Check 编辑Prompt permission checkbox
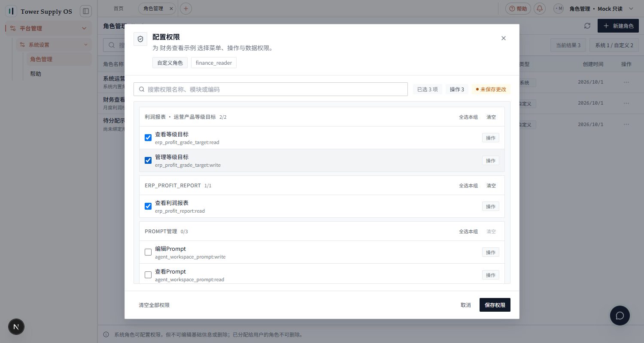 [148, 252]
